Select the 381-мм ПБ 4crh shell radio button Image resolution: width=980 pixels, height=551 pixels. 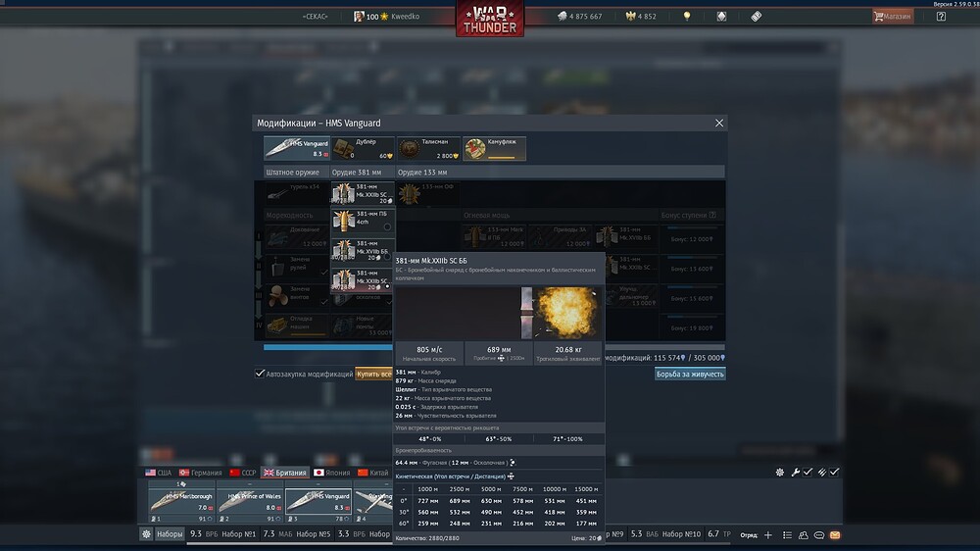point(387,227)
